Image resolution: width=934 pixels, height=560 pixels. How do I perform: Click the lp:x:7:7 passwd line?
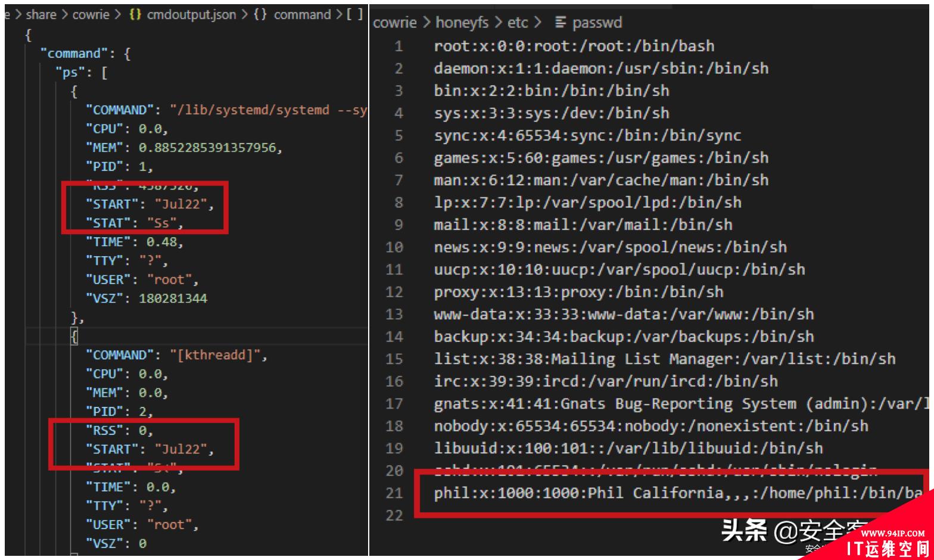pos(587,203)
